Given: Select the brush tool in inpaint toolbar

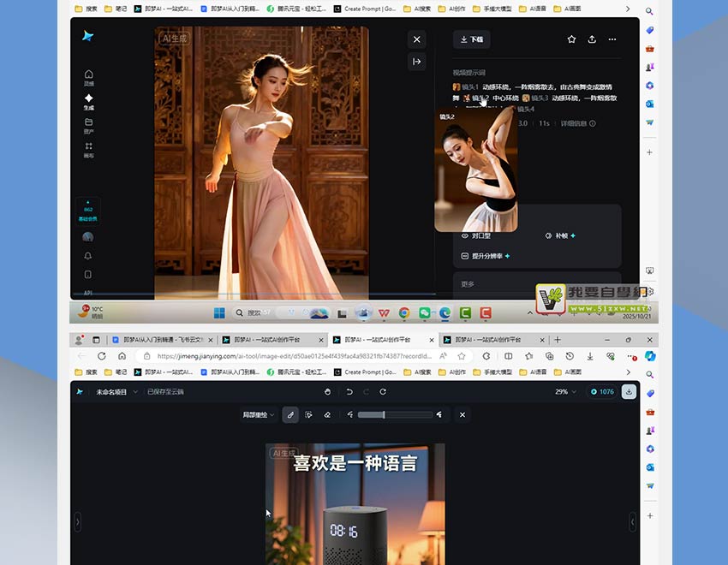Looking at the screenshot, I should (x=290, y=415).
